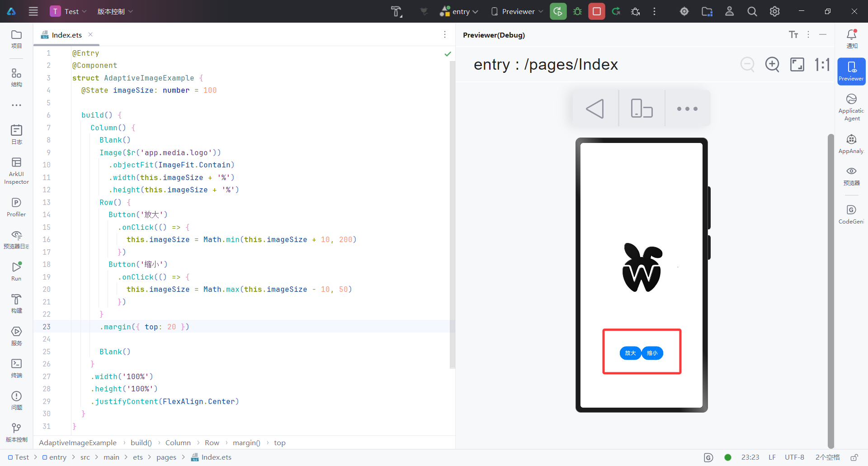Toggle the read-only lock in status bar
Viewport: 868px width, 466px height.
(x=854, y=457)
